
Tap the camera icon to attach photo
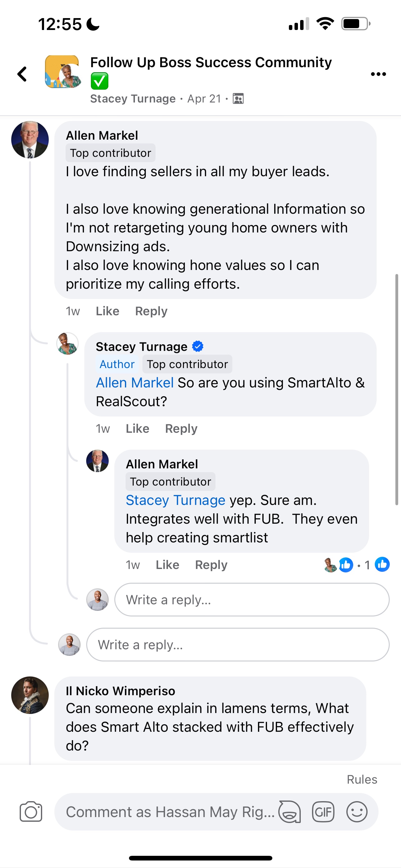[x=31, y=811]
